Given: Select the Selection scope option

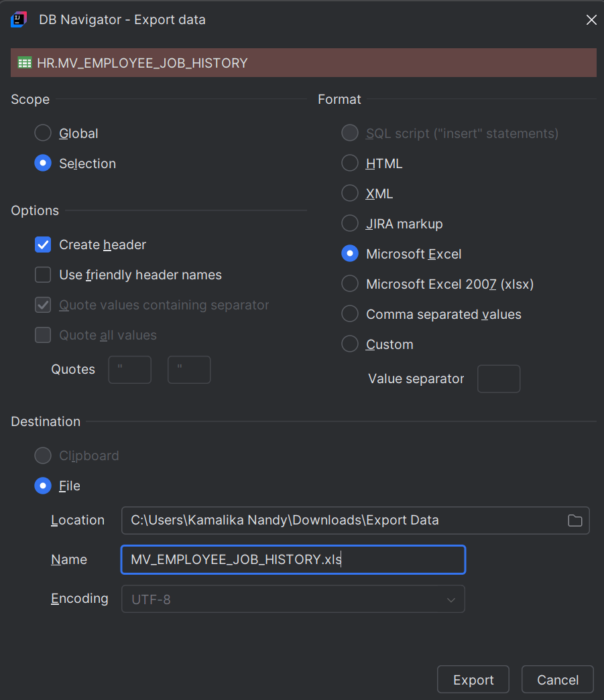Looking at the screenshot, I should (42, 163).
